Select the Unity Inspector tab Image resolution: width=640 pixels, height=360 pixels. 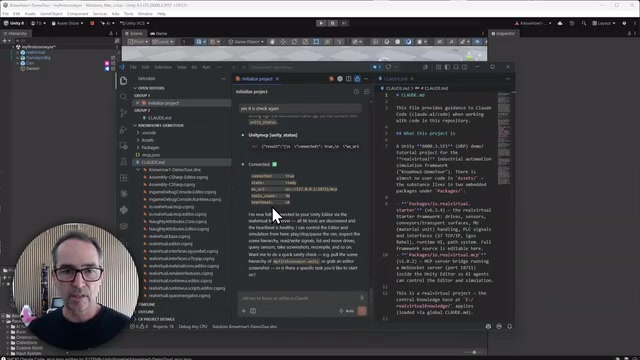[x=503, y=33]
